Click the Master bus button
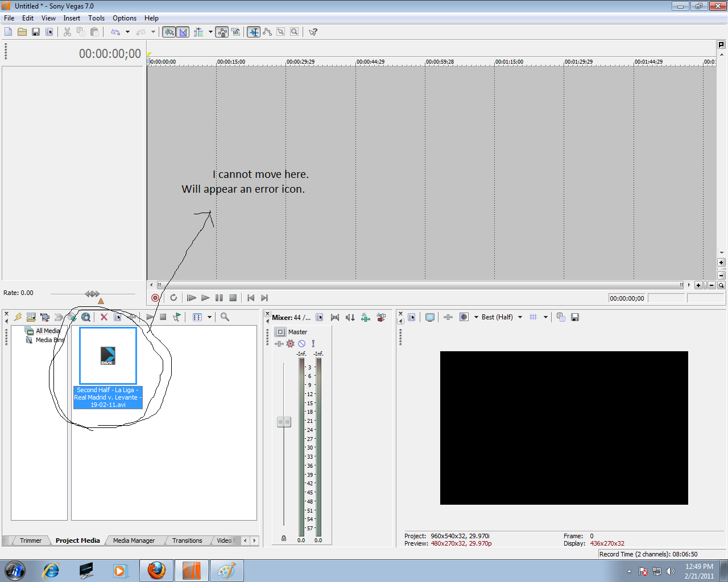This screenshot has height=582, width=728. click(x=280, y=332)
